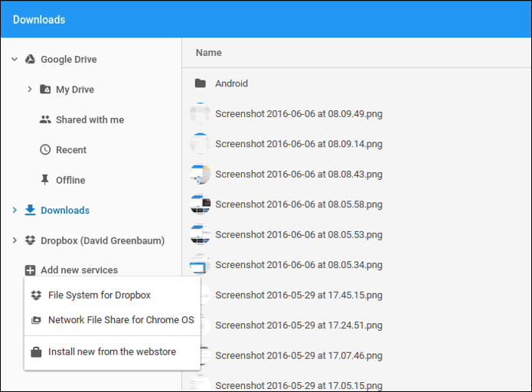The image size is (532, 392).
Task: Click the plus icon for Add new services
Action: click(30, 270)
